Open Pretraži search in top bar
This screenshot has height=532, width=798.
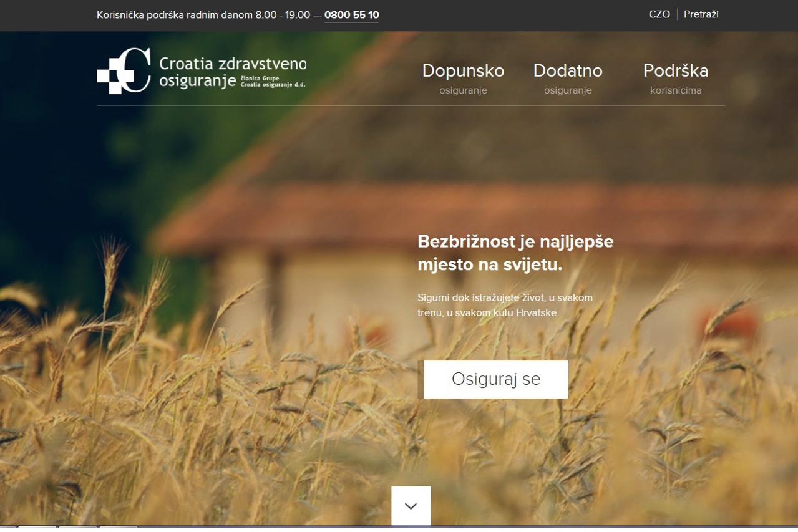[x=701, y=14]
